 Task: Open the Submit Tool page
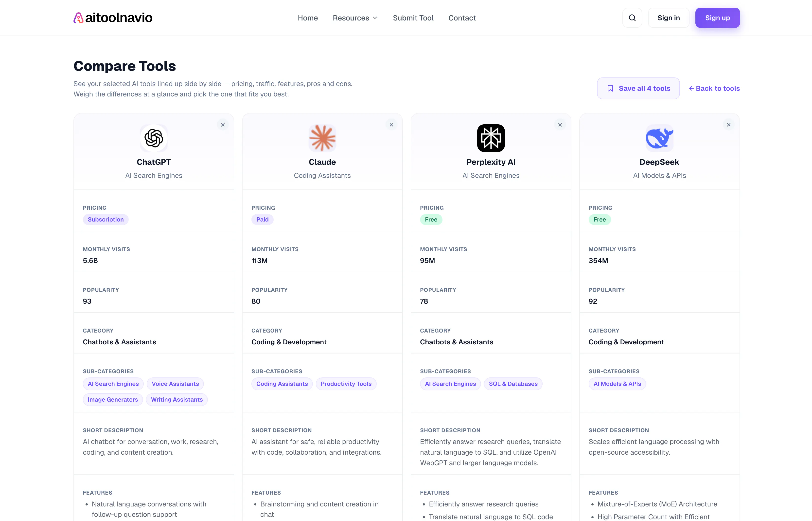[413, 18]
